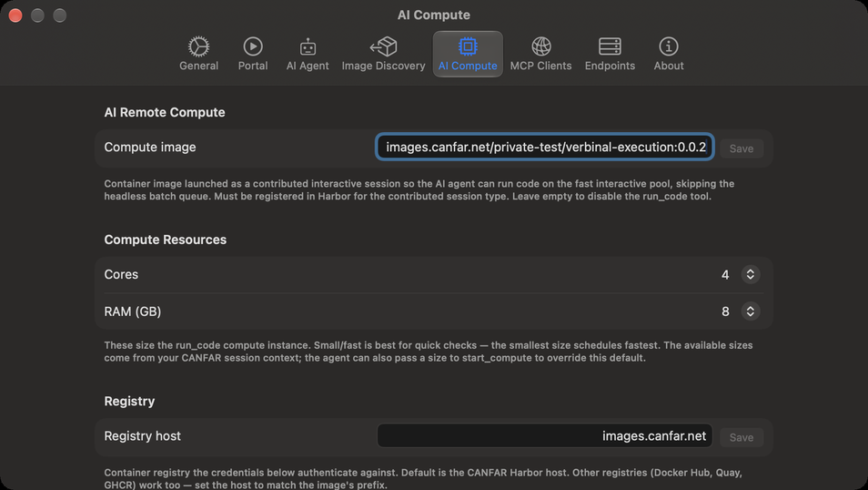The height and width of the screenshot is (490, 868).
Task: Click the Cores value 4
Action: [724, 275]
